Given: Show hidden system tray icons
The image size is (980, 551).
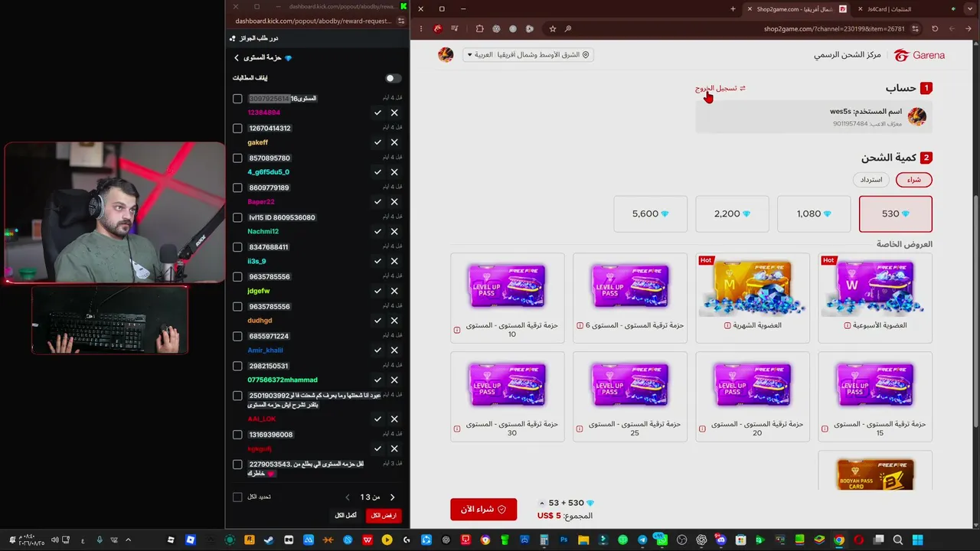Looking at the screenshot, I should click(x=127, y=540).
